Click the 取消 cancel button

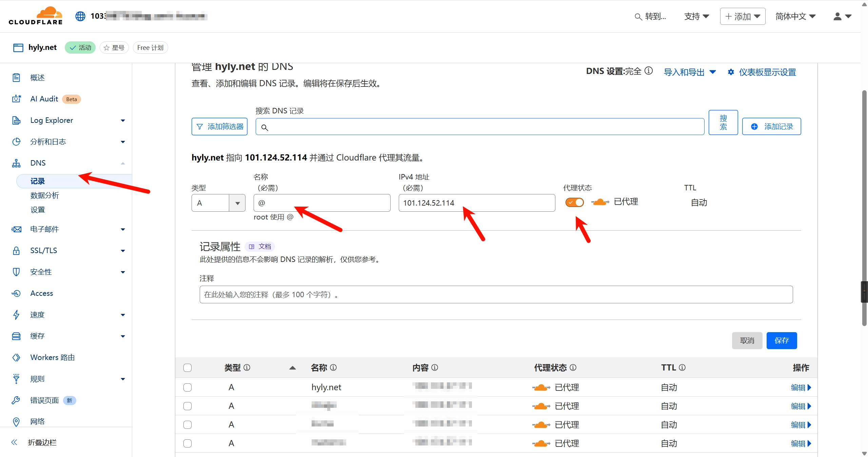(747, 341)
